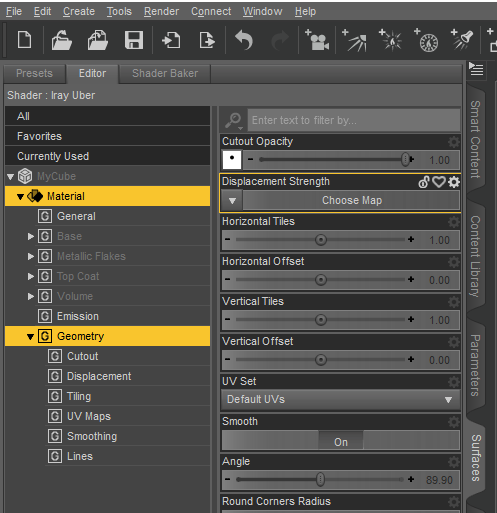This screenshot has width=497, height=513.
Task: Click the Angle slider handle
Action: (x=320, y=480)
